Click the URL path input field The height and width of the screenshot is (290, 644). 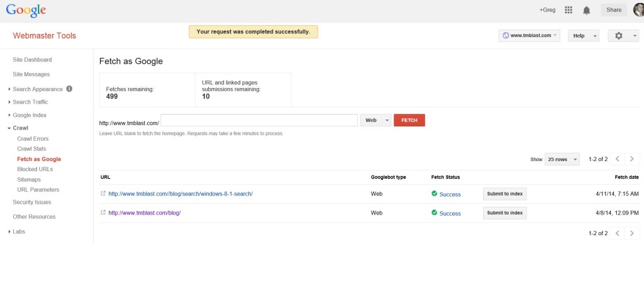point(259,120)
